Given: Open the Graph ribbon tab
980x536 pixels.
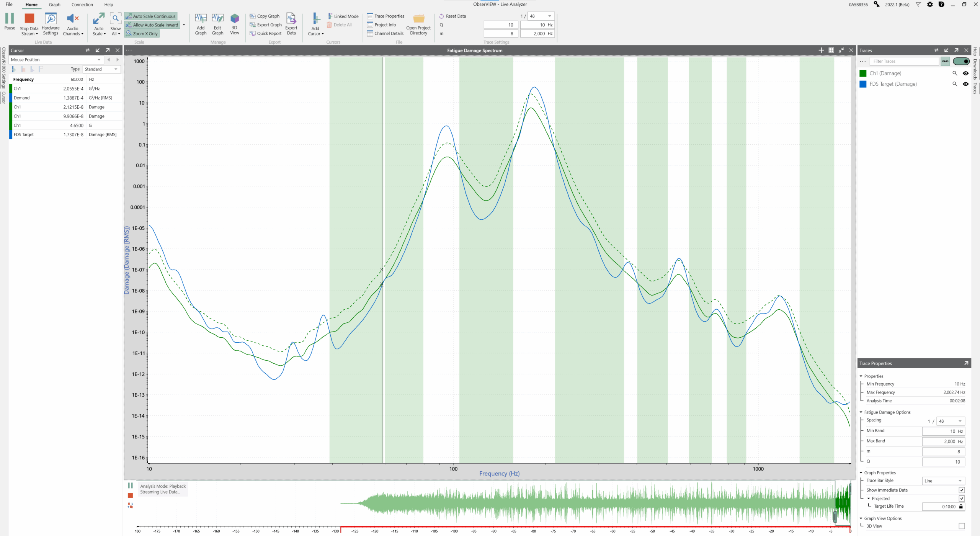Looking at the screenshot, I should pyautogui.click(x=54, y=5).
